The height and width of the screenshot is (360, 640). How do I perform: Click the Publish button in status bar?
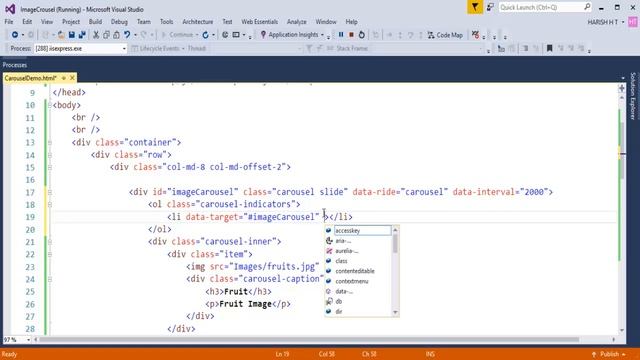pos(609,354)
